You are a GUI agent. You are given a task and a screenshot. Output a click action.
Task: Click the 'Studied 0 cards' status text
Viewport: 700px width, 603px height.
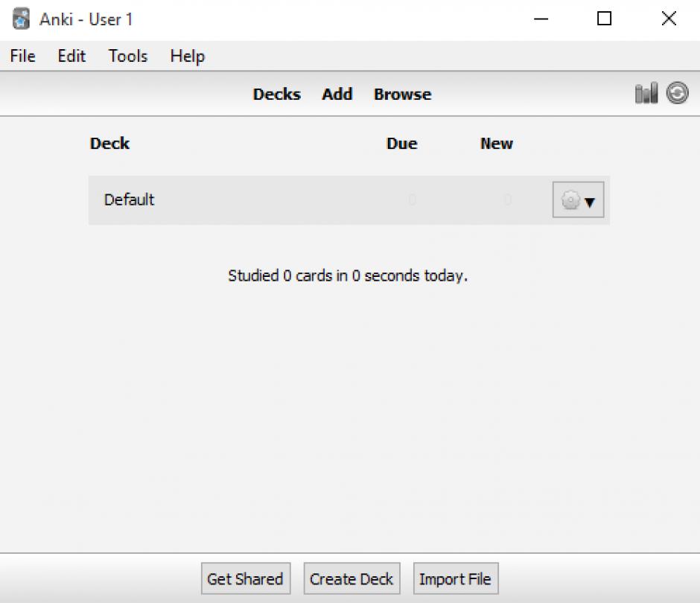pyautogui.click(x=348, y=276)
